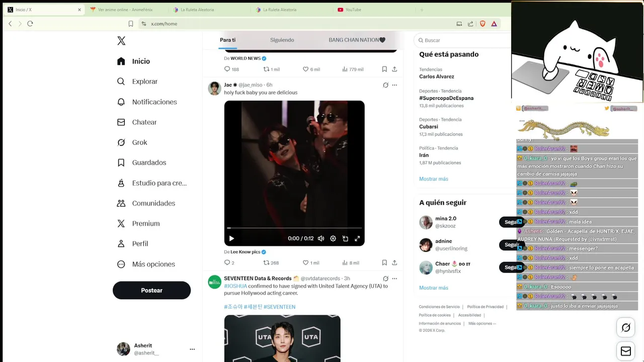Expand Más opciones in sidebar
Viewport: 644px width, 362px height.
[146, 264]
